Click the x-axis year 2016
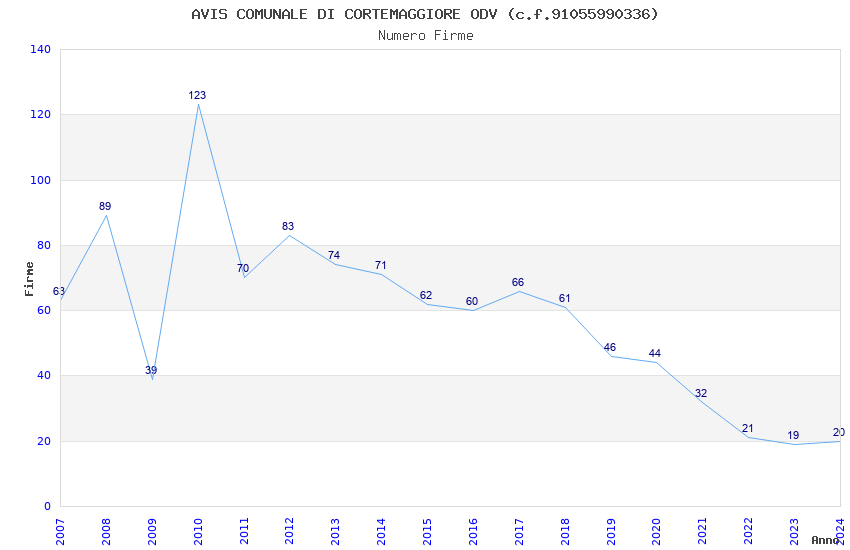850x550 pixels. 473,532
